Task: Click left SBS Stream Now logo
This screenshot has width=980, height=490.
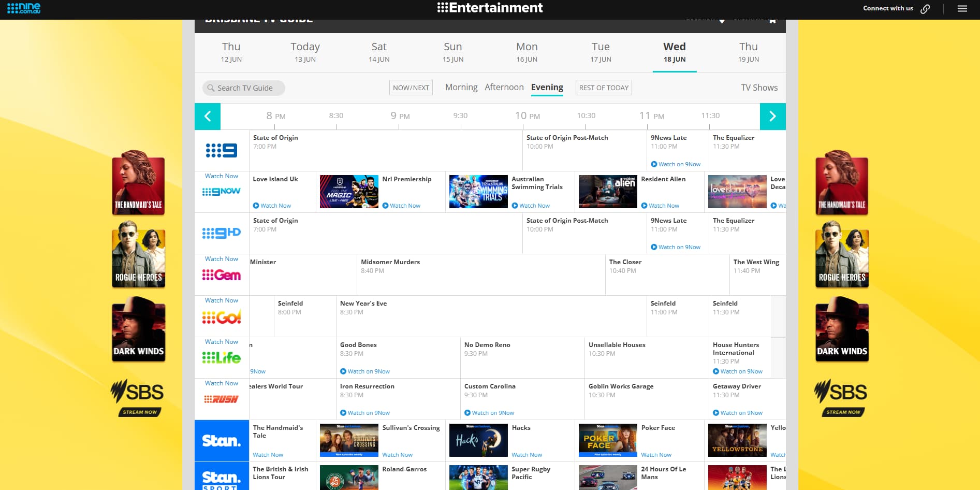Action: (138, 398)
